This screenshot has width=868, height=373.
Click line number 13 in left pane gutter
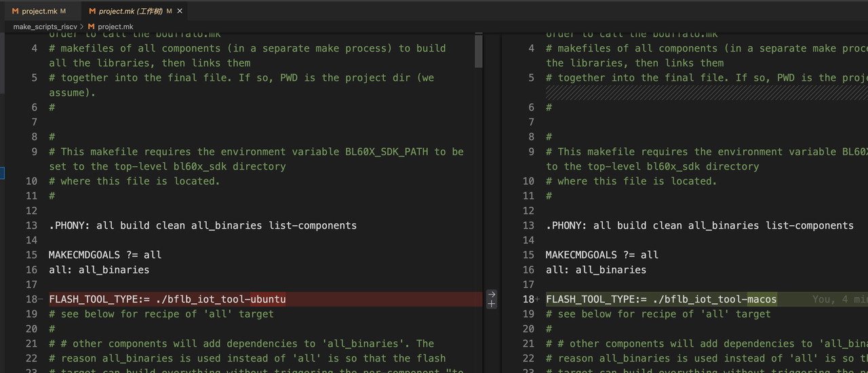pyautogui.click(x=32, y=225)
